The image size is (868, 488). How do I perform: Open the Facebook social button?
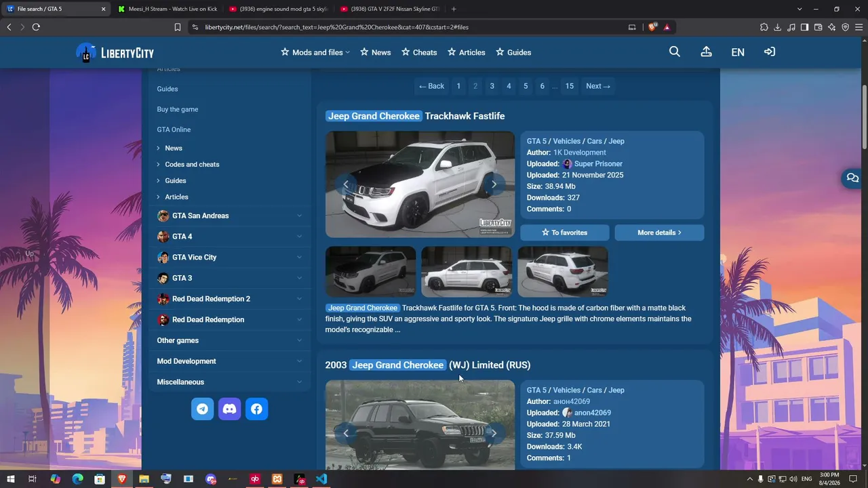(256, 409)
